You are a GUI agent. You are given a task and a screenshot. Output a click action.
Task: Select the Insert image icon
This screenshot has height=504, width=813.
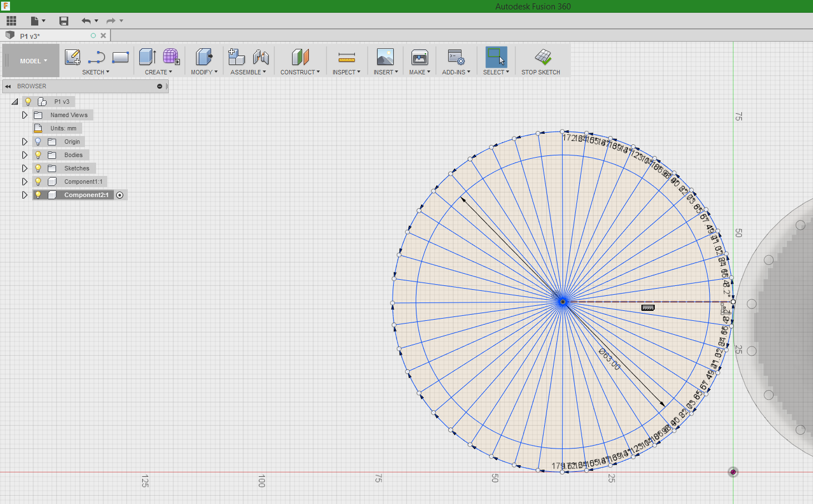(x=385, y=57)
